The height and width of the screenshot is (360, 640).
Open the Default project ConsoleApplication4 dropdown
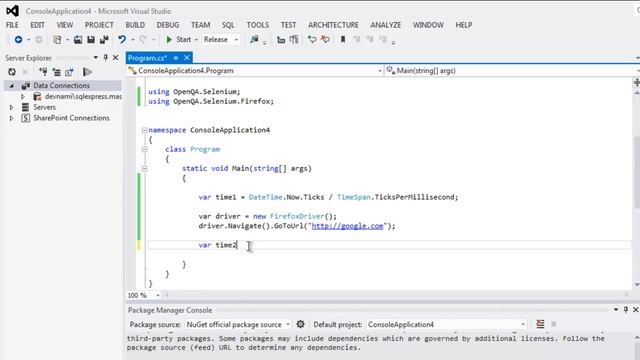pos(446,324)
